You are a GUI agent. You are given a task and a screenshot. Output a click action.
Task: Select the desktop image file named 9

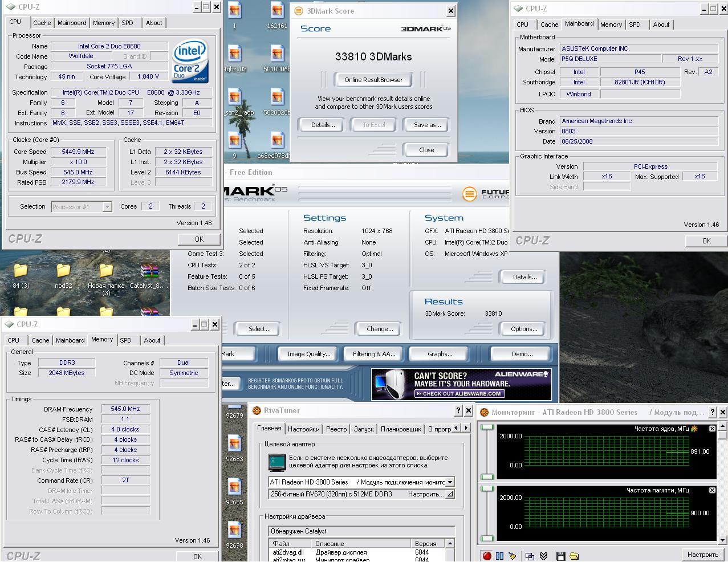coord(234,145)
